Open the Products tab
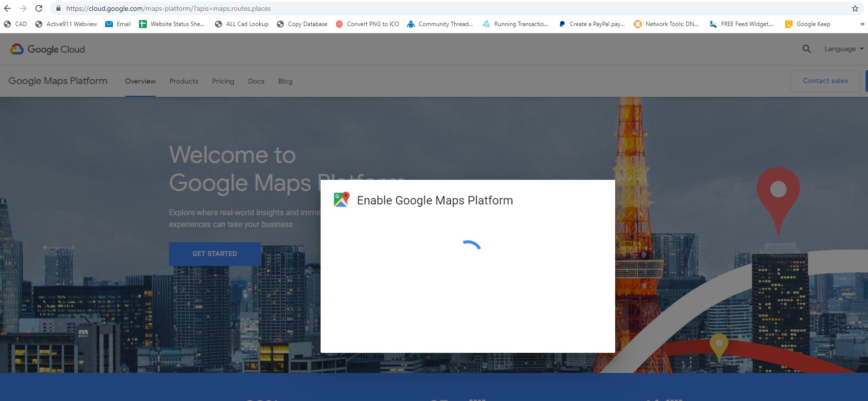This screenshot has height=401, width=868. tap(184, 81)
